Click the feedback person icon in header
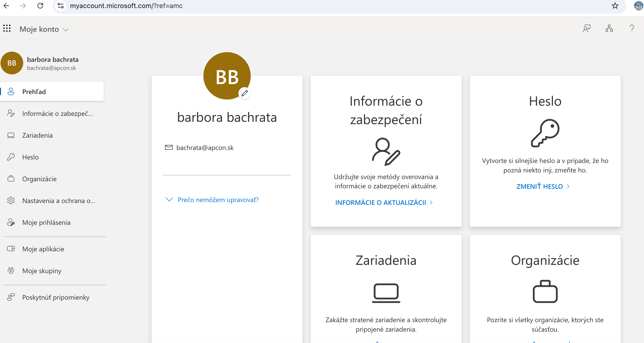 click(586, 28)
